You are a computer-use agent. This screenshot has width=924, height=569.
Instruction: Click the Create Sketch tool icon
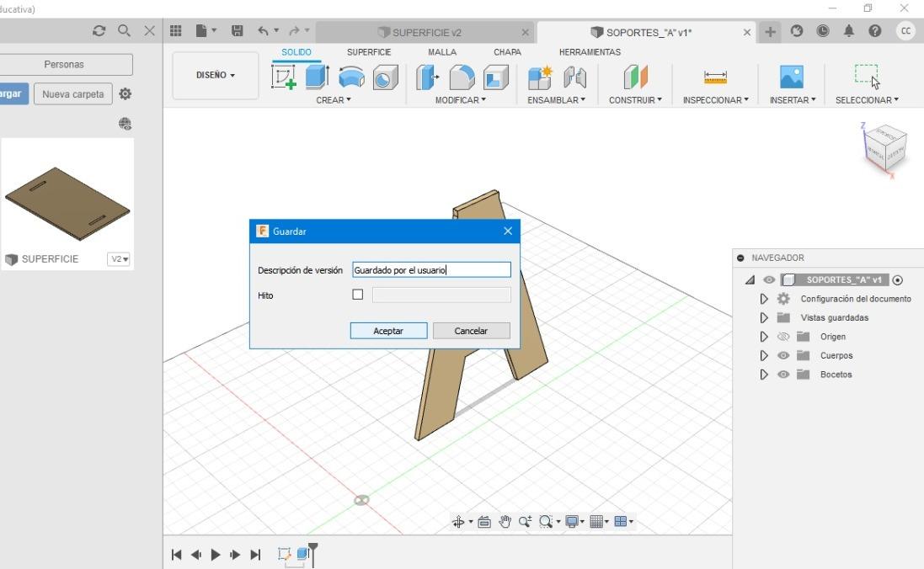point(284,77)
